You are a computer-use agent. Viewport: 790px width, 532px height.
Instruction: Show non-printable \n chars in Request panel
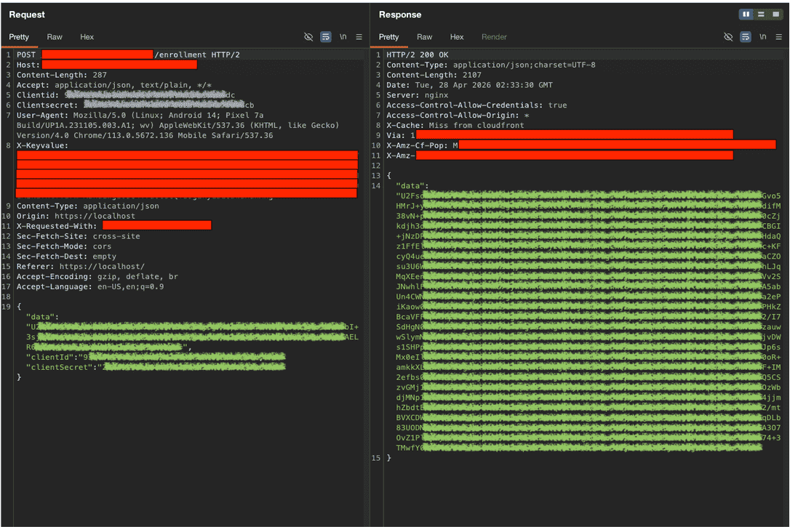click(343, 37)
